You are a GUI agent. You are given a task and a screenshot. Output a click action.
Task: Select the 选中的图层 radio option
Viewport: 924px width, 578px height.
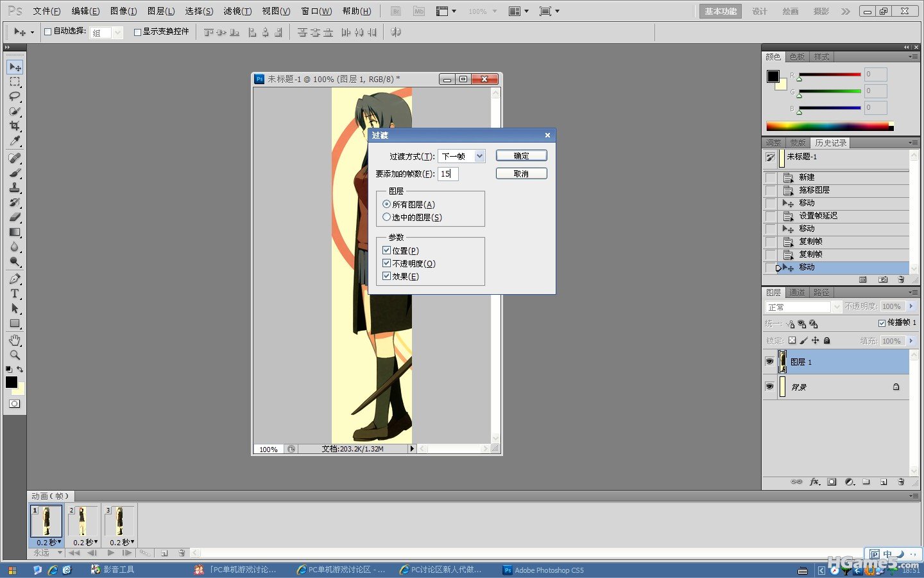tap(386, 217)
